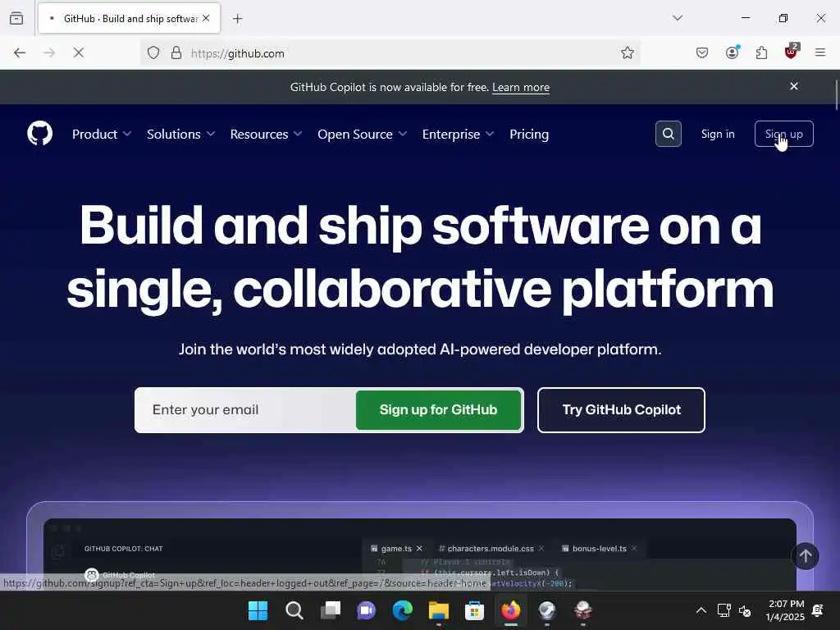
Task: Open a new tab with plus button
Action: point(238,19)
